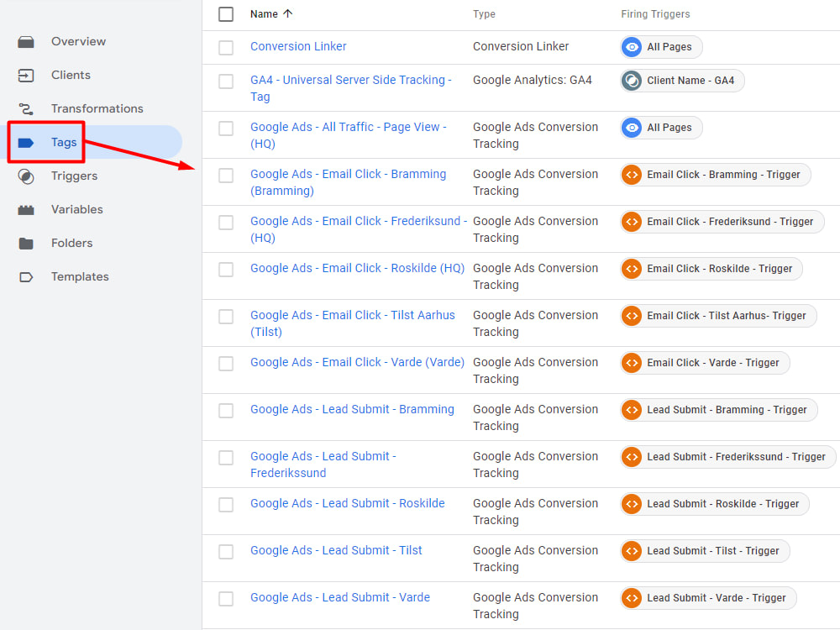840x630 pixels.
Task: Click orange icon of Lead Submit - Bramming trigger
Action: click(633, 410)
